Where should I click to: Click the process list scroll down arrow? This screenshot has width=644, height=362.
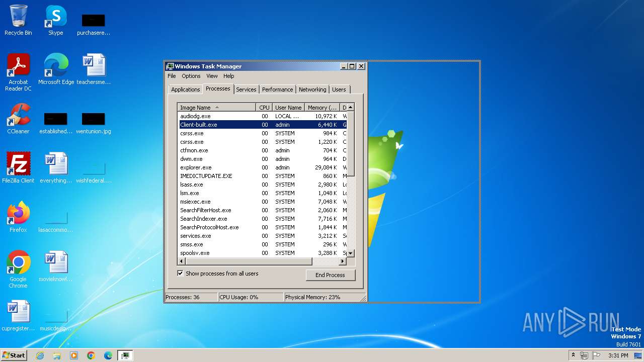coord(351,253)
